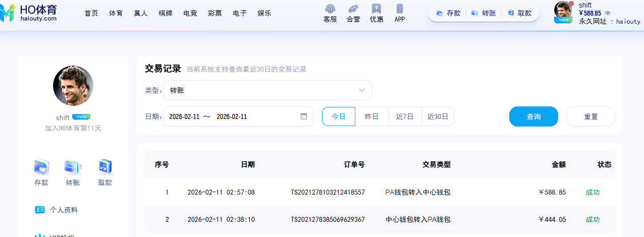Open the 电竞 esports menu item
The image size is (644, 237).
tap(190, 14)
